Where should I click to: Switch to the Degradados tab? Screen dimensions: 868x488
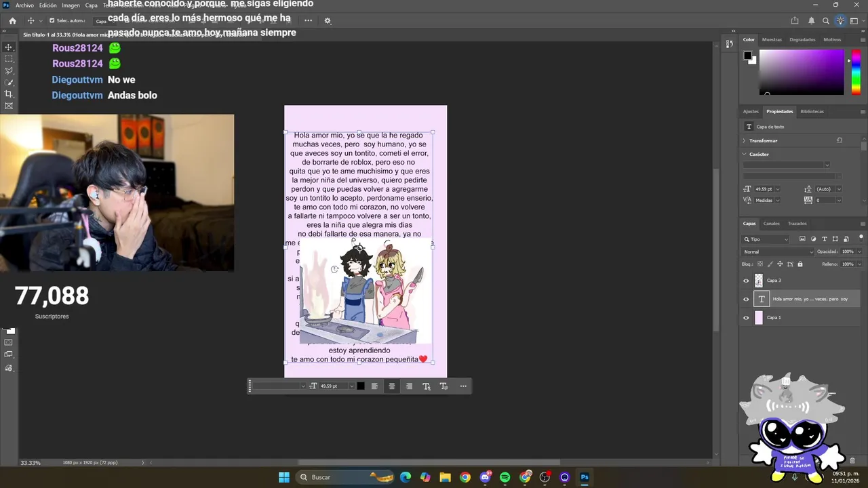(x=803, y=39)
